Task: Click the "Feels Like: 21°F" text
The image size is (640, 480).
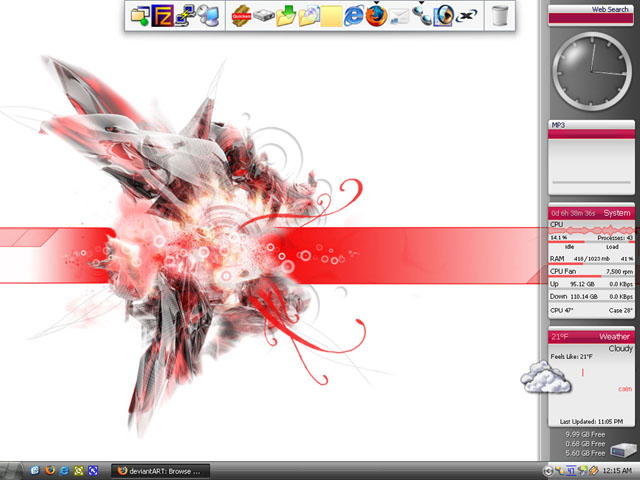Action: click(x=571, y=357)
